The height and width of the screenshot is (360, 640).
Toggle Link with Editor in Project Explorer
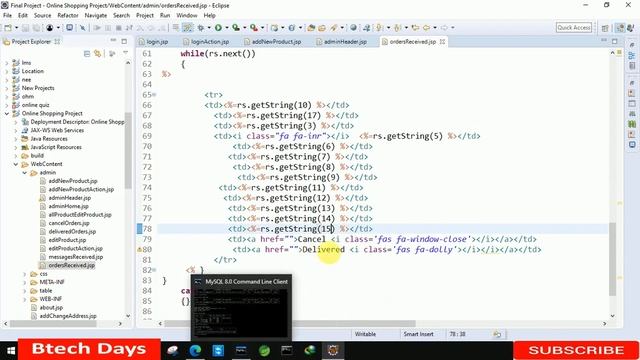(98, 53)
